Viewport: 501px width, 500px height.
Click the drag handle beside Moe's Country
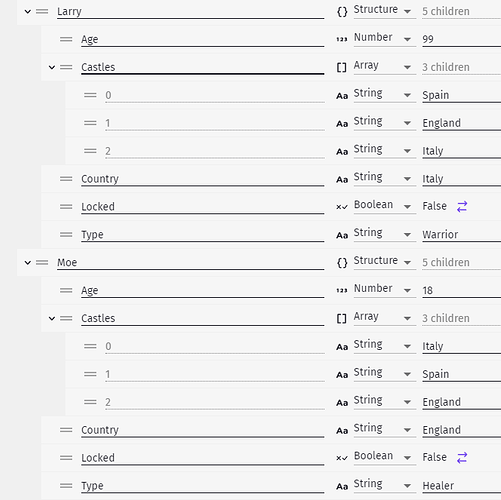click(66, 430)
